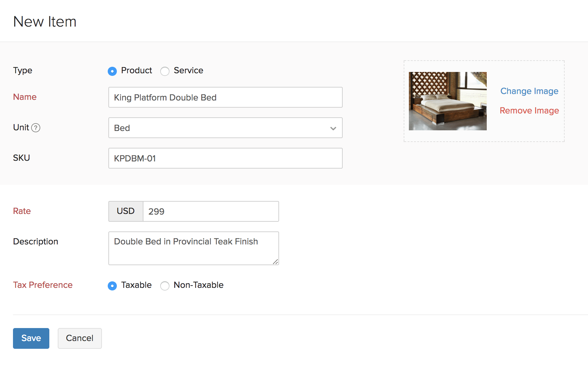Click the USD currency box
This screenshot has width=588, height=365.
pyautogui.click(x=126, y=211)
